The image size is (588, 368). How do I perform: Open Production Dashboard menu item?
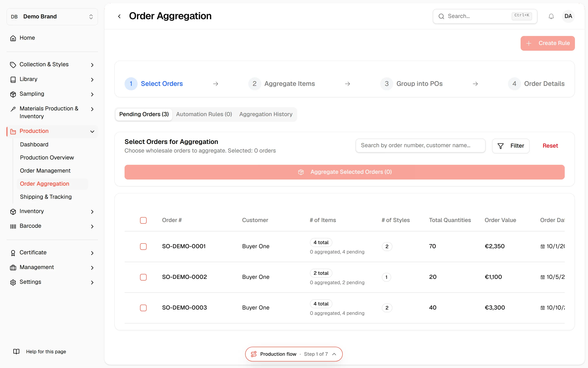[x=34, y=145]
